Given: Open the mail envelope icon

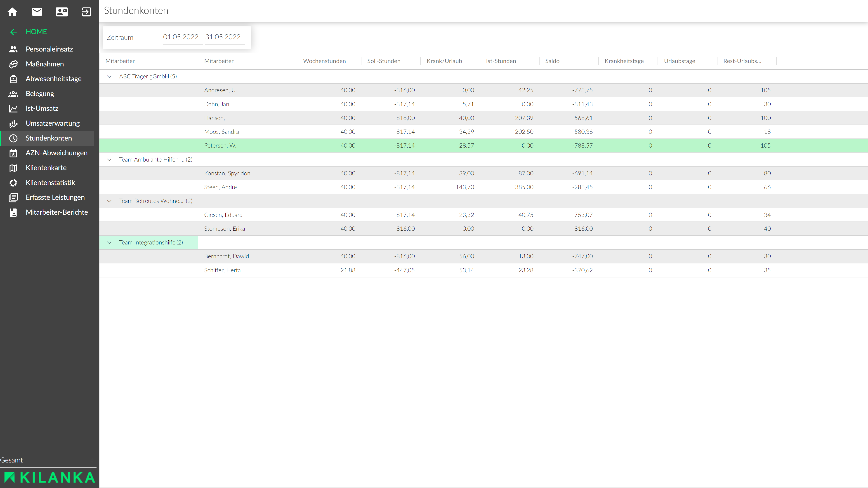Looking at the screenshot, I should point(37,12).
